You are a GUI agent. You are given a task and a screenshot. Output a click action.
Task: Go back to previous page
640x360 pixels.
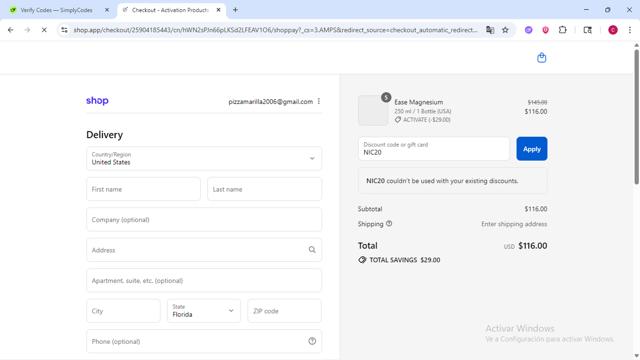[x=11, y=30]
